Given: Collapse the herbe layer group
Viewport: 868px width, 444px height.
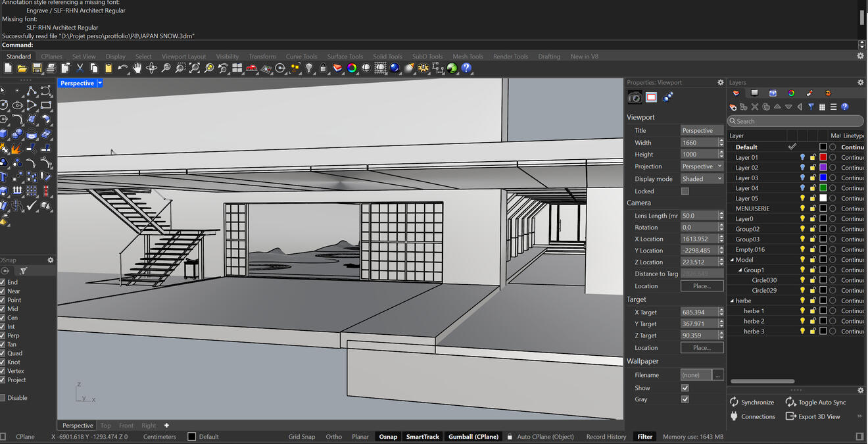Looking at the screenshot, I should pyautogui.click(x=732, y=301).
